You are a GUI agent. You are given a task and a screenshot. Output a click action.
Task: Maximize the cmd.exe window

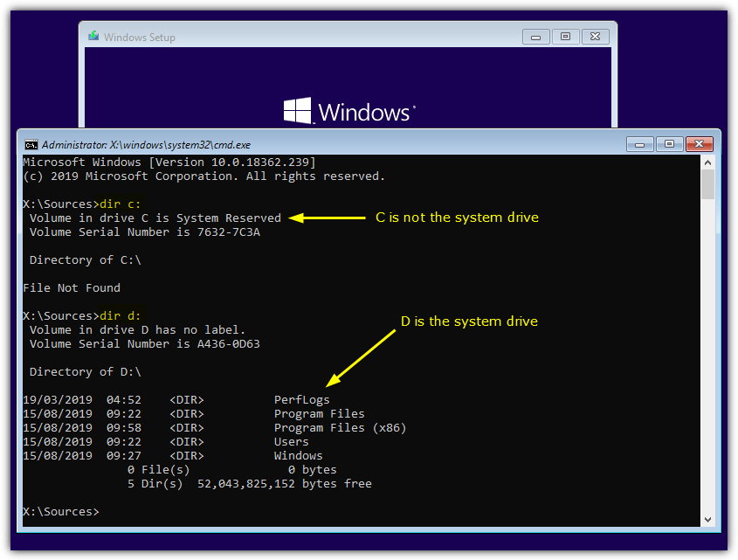(669, 144)
